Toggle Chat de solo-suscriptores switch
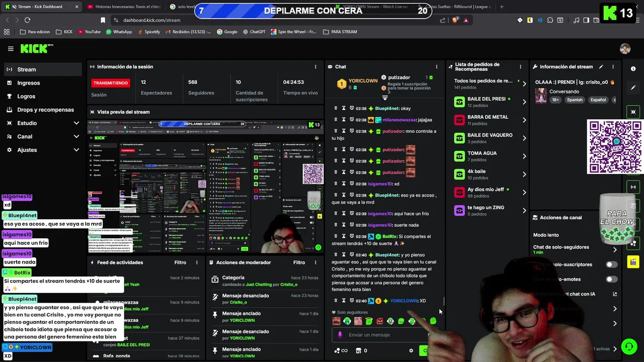644x362 pixels. pos(611,264)
